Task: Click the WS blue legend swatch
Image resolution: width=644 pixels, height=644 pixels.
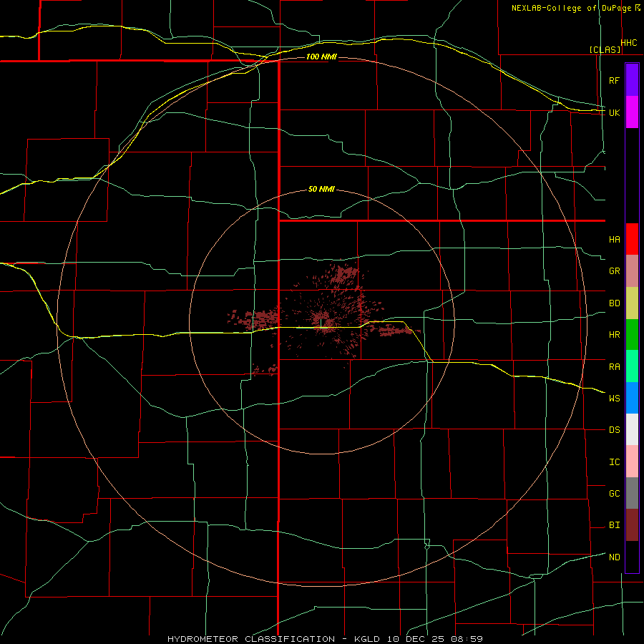Action: coord(632,398)
